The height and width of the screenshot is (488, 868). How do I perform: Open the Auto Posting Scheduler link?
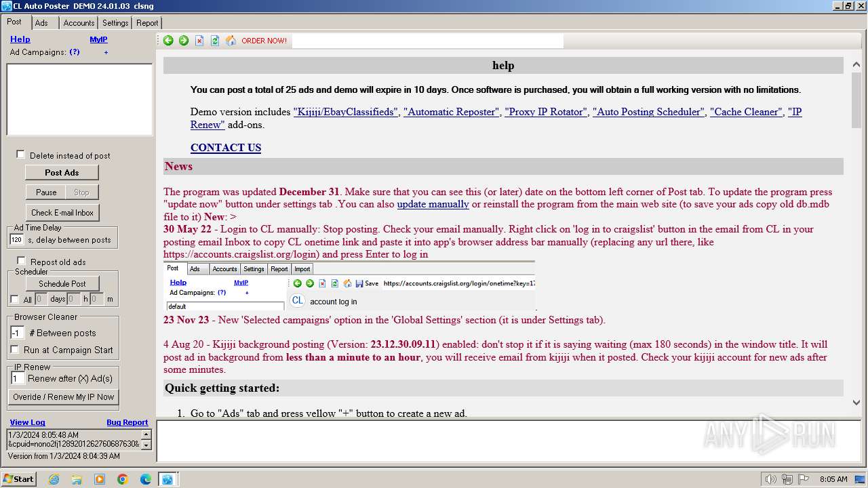tap(648, 112)
